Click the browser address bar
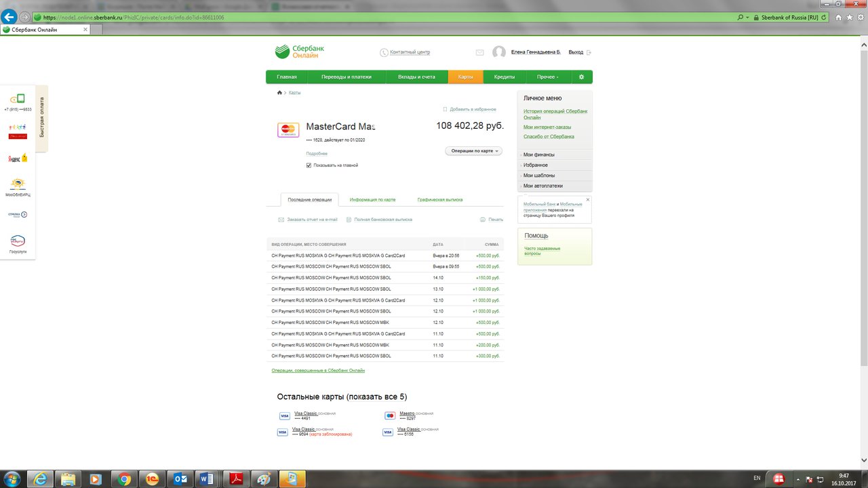 pos(387,17)
